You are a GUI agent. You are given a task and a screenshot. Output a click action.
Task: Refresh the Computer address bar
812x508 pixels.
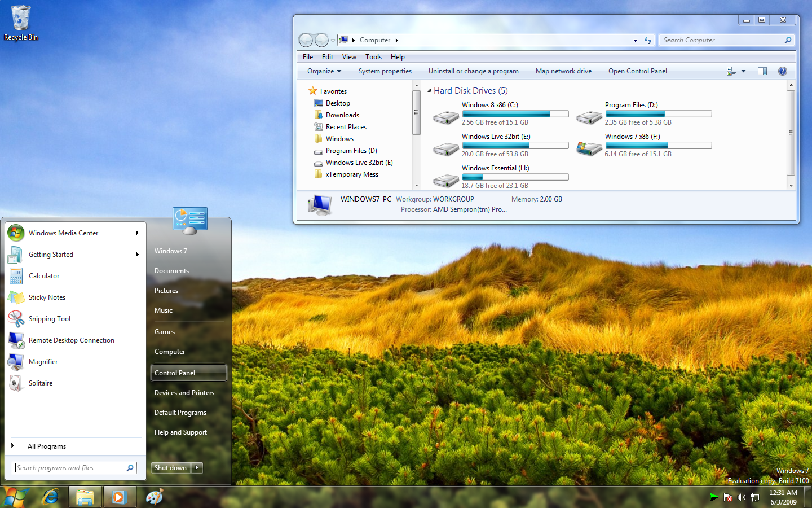coord(648,40)
